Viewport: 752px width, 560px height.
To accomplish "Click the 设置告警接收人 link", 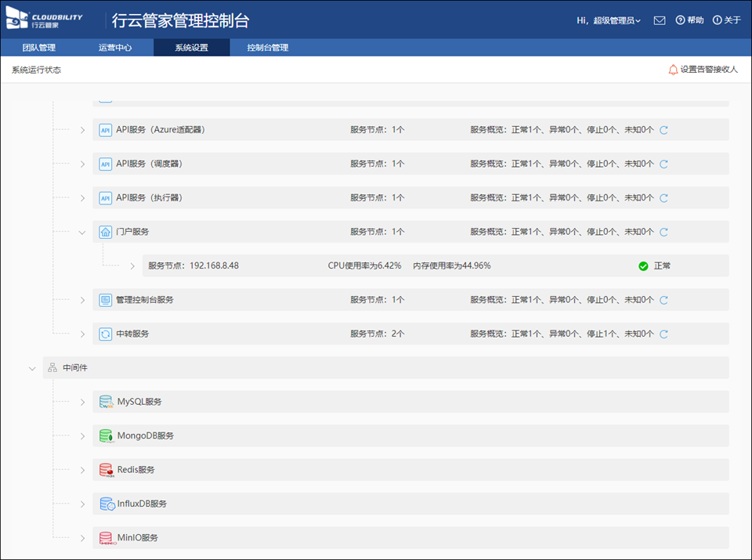I will 708,70.
